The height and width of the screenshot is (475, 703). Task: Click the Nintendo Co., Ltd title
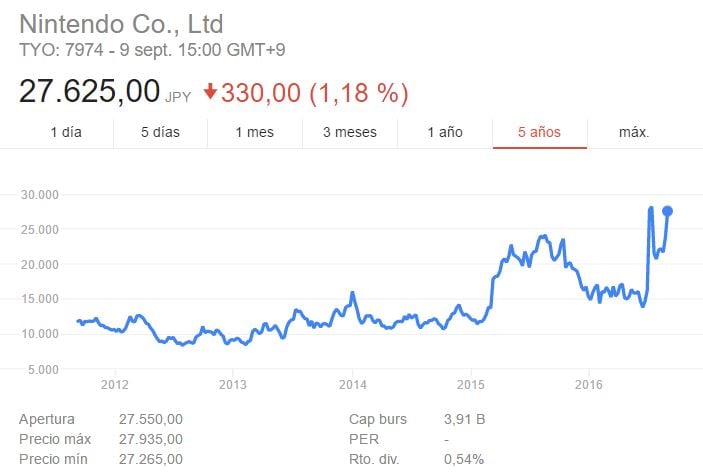click(x=121, y=23)
